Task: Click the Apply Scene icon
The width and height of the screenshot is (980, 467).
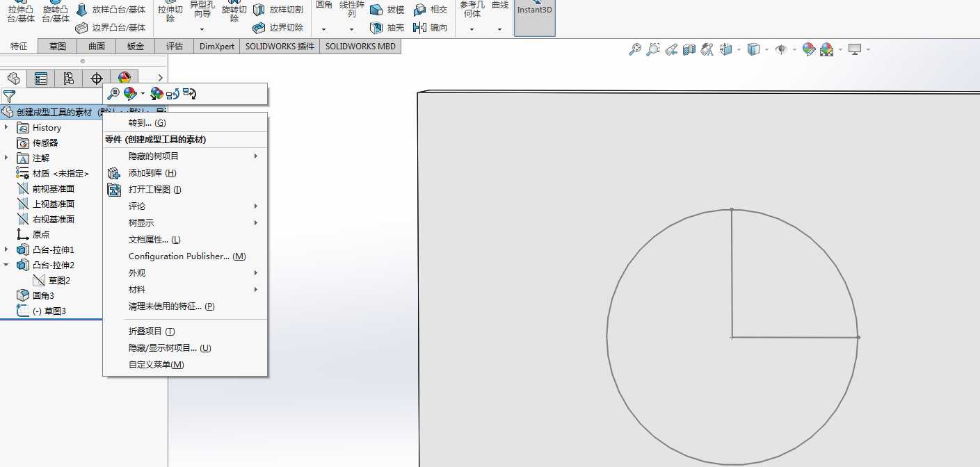Action: coord(827,49)
